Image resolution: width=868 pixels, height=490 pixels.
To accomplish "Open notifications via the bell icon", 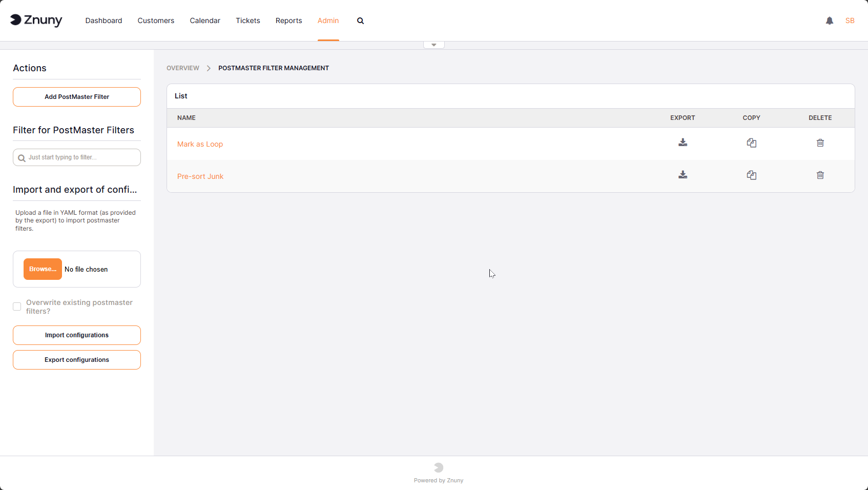I will point(830,21).
